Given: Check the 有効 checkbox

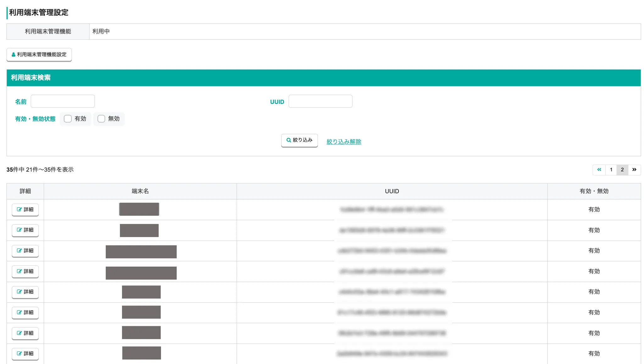Looking at the screenshot, I should (68, 119).
